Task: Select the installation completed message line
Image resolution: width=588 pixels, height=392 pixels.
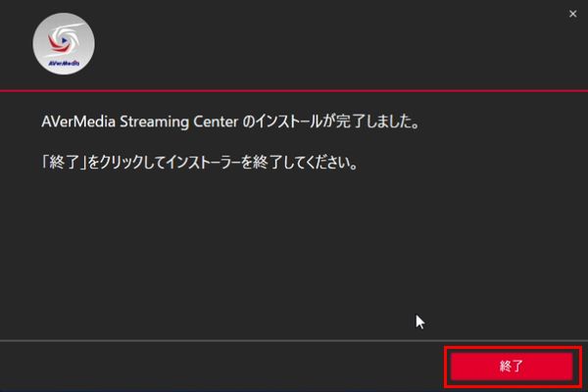Action: pos(230,122)
